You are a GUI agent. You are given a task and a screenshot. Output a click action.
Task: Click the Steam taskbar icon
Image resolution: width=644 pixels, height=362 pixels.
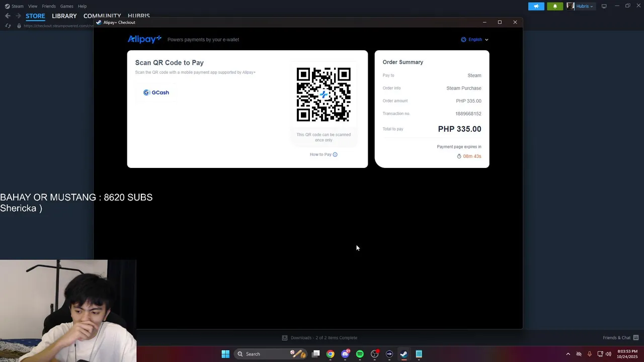404,354
